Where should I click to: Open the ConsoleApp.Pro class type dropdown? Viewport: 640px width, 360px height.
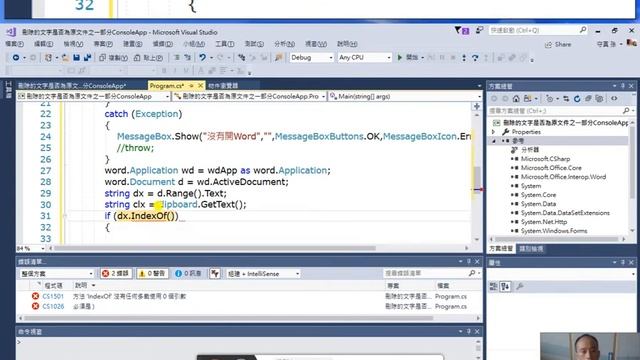(x=249, y=96)
